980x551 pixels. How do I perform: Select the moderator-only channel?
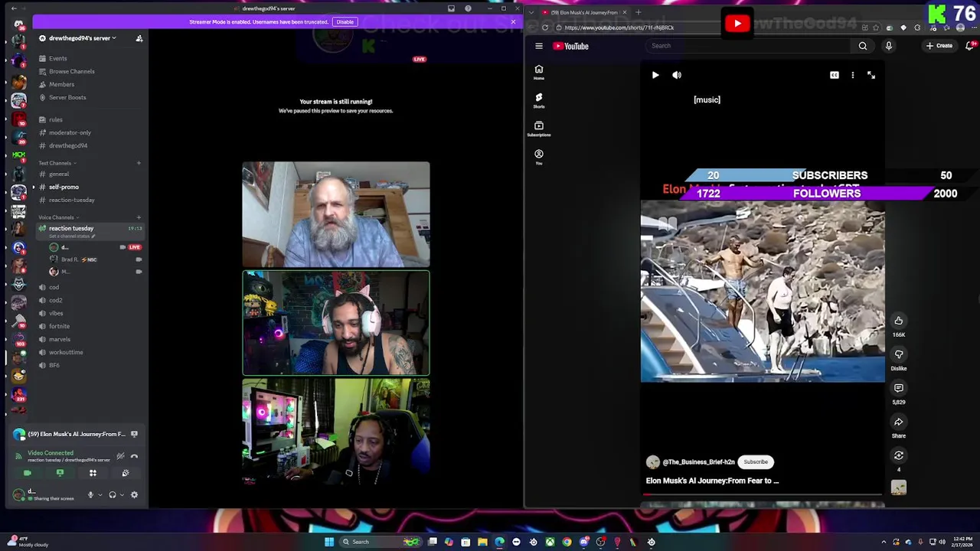tap(70, 132)
